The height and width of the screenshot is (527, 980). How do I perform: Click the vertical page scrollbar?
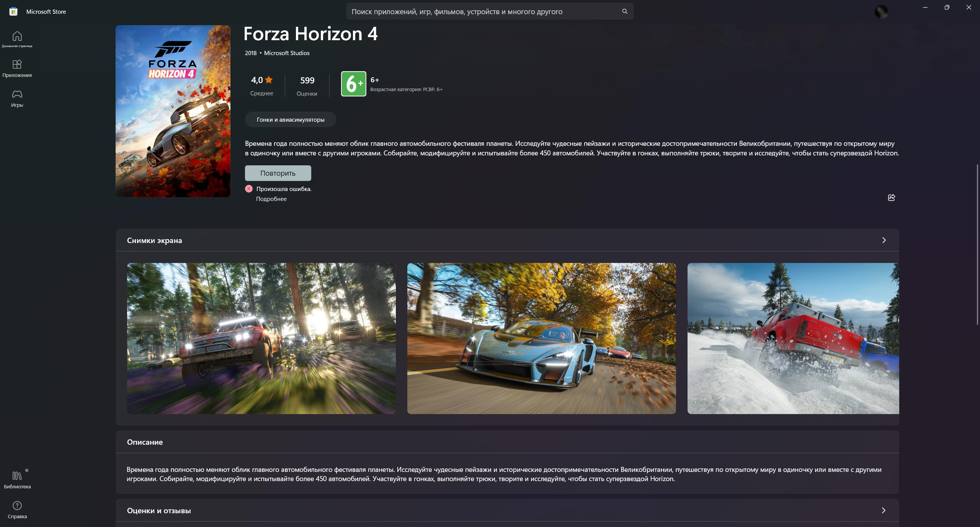(x=978, y=245)
